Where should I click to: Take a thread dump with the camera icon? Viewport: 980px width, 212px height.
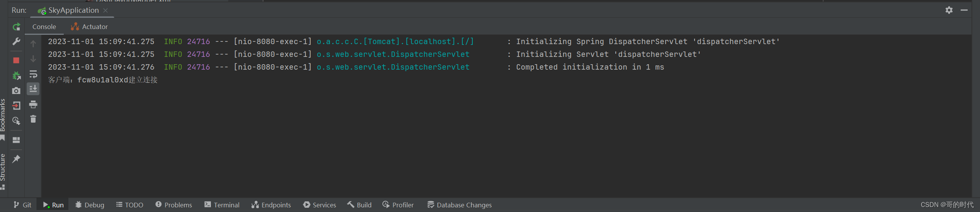click(x=16, y=91)
